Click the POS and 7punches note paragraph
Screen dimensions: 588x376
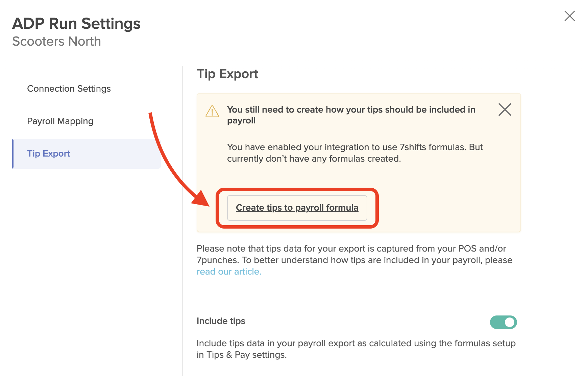tap(354, 260)
